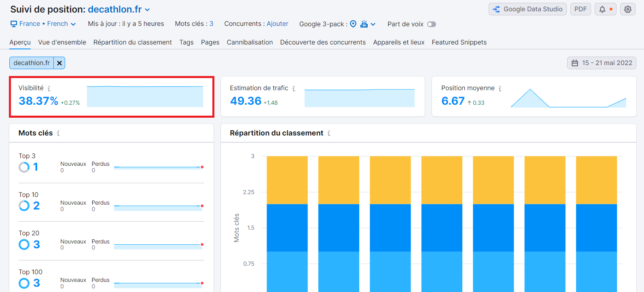Click the Visibilité info icon
644x292 pixels.
click(x=49, y=89)
